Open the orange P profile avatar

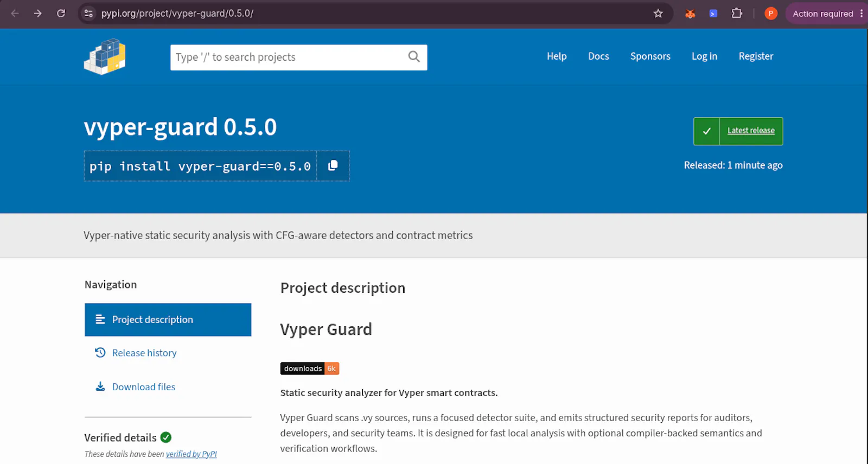(x=770, y=14)
